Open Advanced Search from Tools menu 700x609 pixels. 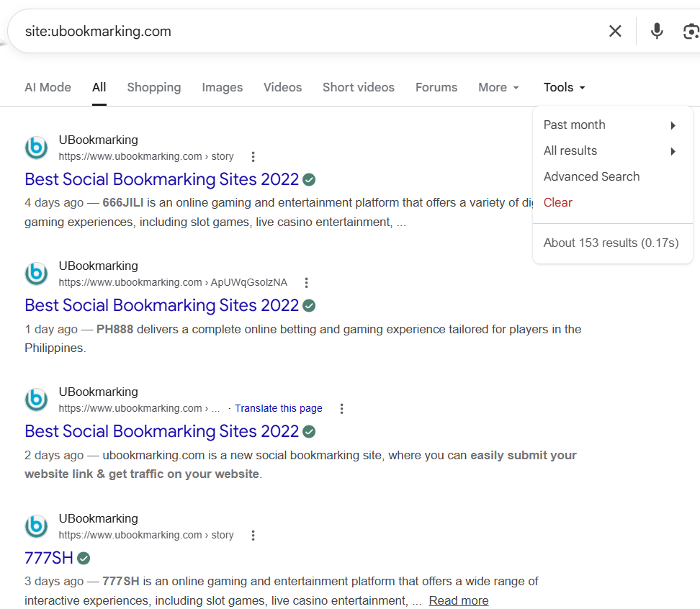click(x=591, y=176)
